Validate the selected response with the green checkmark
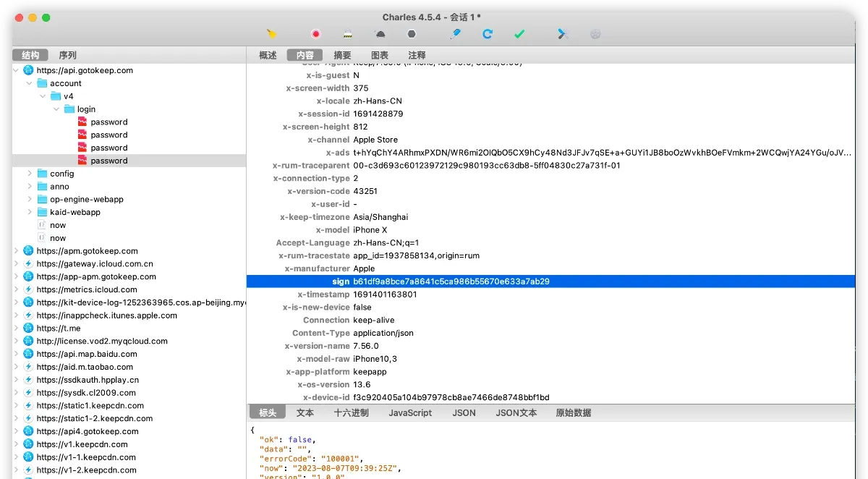The width and height of the screenshot is (868, 479). point(519,33)
